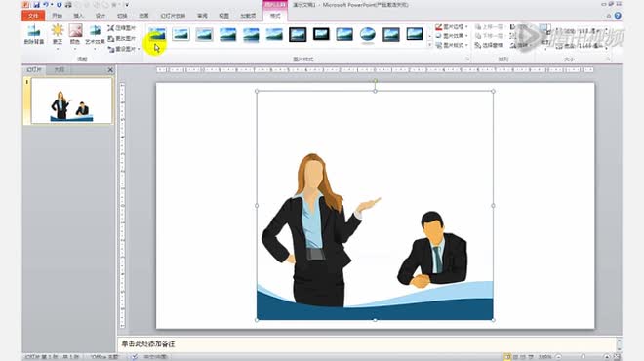Viewport: 644px width, 361px height.
Task: Switch to the Add-ins (加载项) tab
Action: [x=248, y=16]
